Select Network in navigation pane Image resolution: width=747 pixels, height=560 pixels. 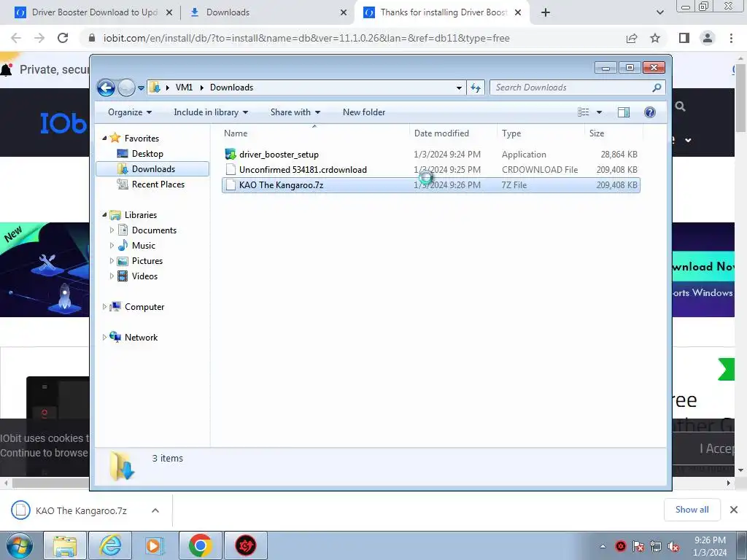[141, 337]
